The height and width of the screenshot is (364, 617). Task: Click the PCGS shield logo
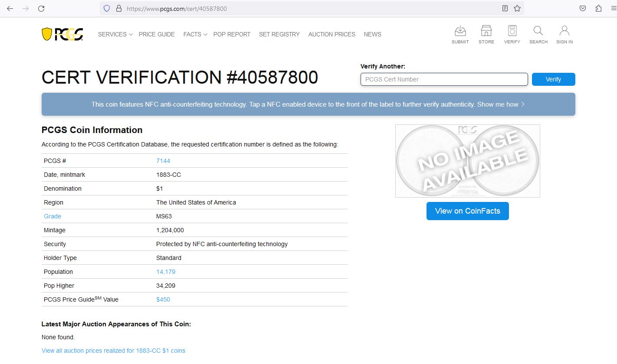point(62,34)
